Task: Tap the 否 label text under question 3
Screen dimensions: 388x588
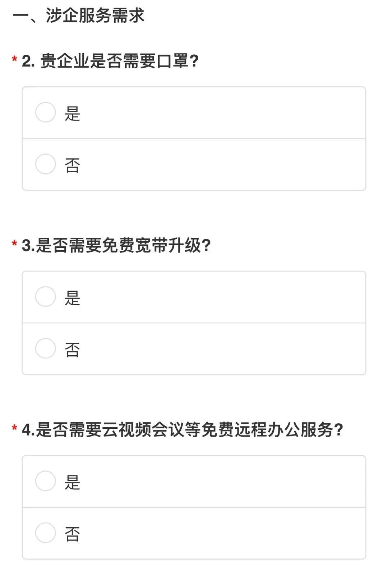Action: tap(72, 350)
